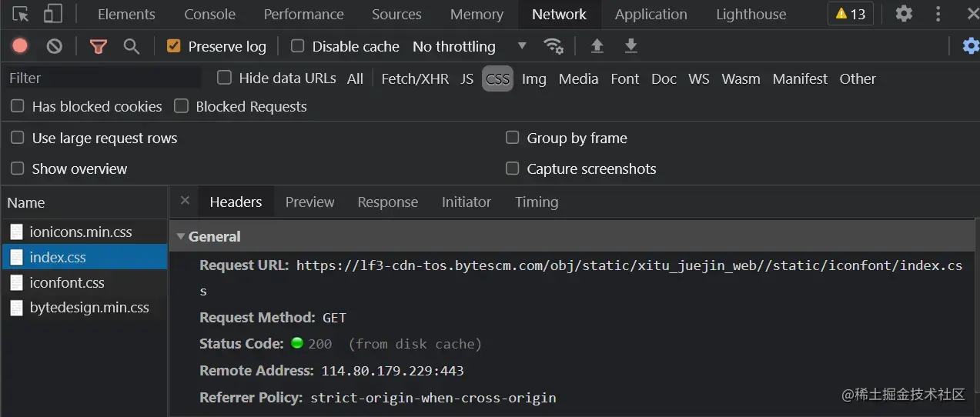Check Has blocked cookies
The width and height of the screenshot is (980, 417).
[17, 106]
